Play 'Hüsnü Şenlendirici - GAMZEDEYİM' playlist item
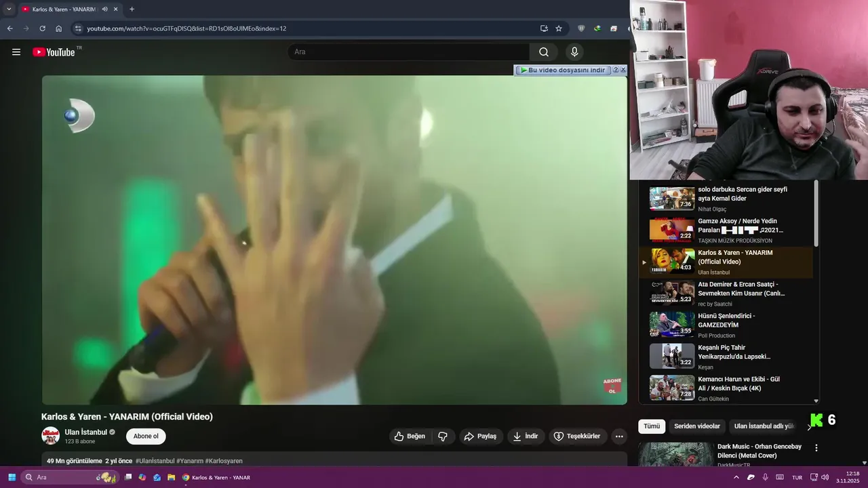The height and width of the screenshot is (488, 868). click(726, 325)
